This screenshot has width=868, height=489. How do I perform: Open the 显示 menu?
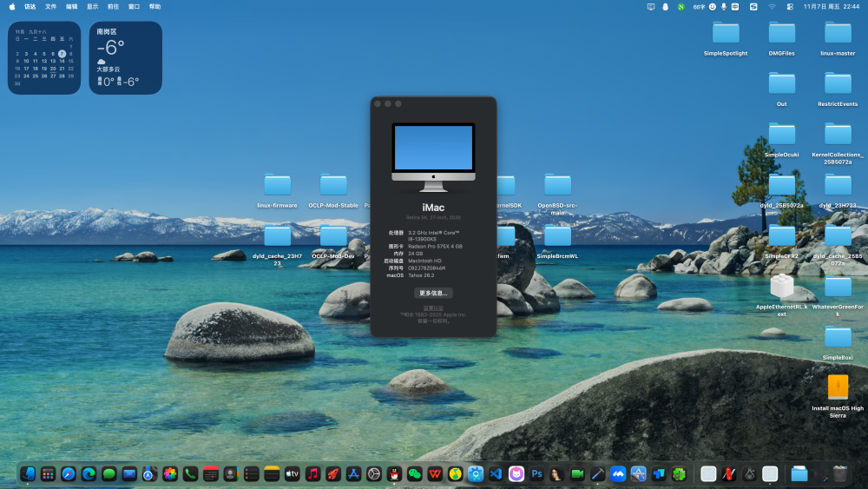93,7
